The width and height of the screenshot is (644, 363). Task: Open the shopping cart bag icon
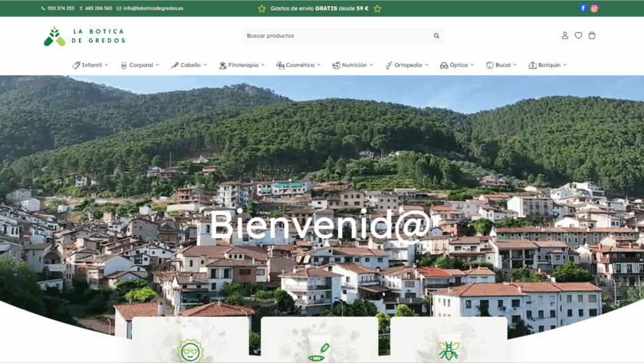[592, 36]
